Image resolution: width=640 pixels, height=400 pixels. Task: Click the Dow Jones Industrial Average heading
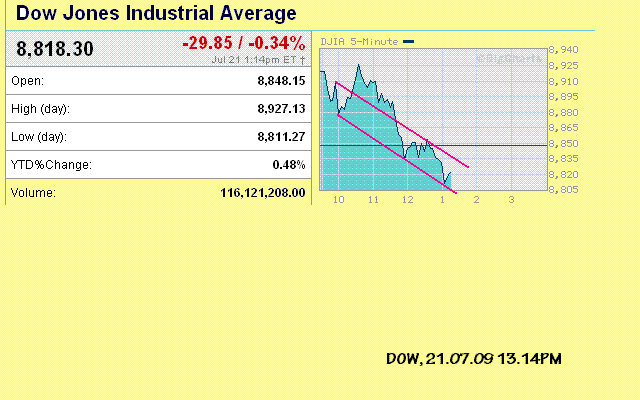pyautogui.click(x=156, y=13)
